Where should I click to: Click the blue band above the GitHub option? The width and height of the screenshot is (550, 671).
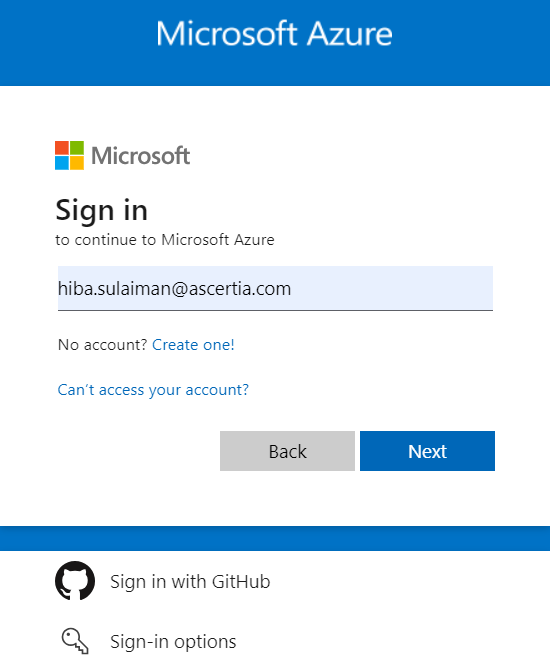click(275, 538)
